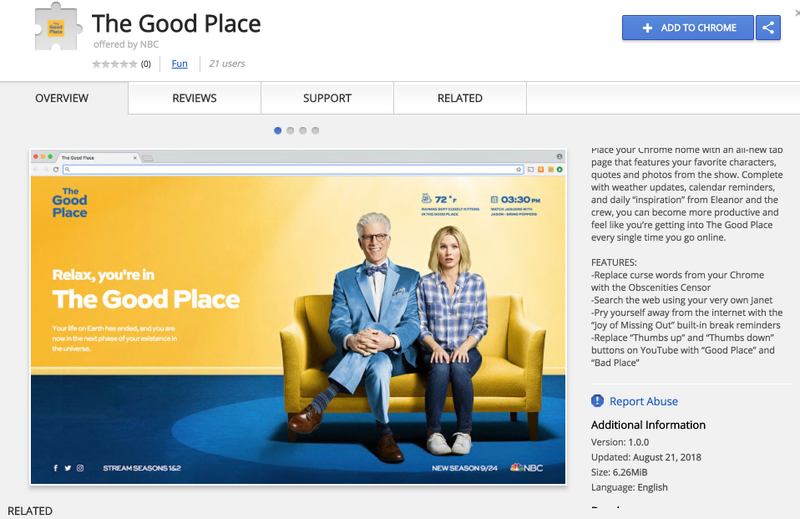Viewport: 800px width, 519px height.
Task: Click the FEATURES: heading in description
Action: click(614, 262)
